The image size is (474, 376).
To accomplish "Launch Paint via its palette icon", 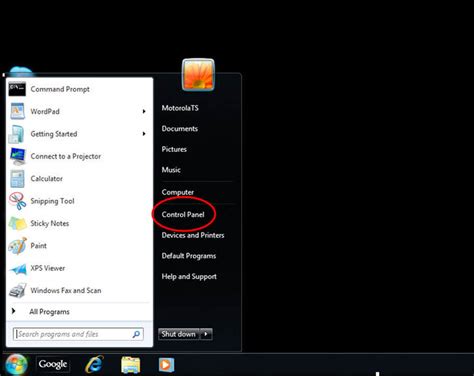I will 17,246.
